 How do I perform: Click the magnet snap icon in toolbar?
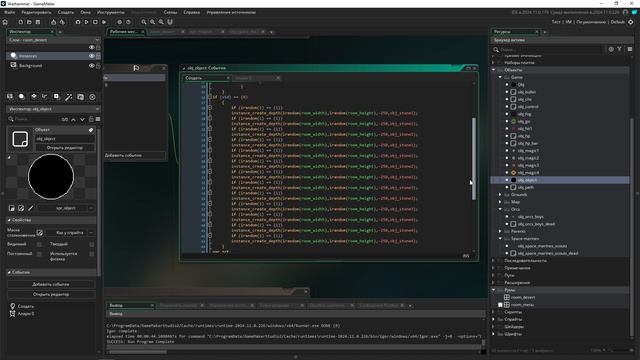point(170,22)
